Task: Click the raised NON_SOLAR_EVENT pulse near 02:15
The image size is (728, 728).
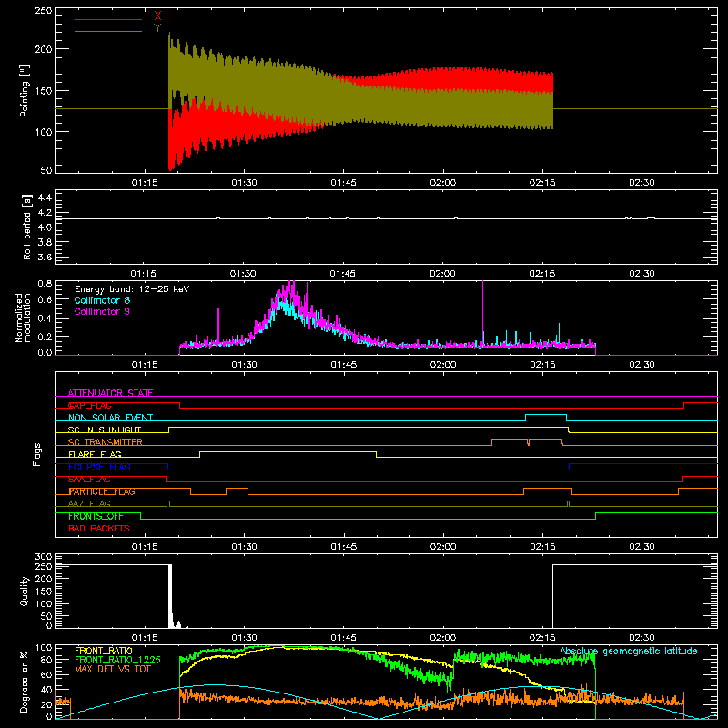Action: (546, 415)
